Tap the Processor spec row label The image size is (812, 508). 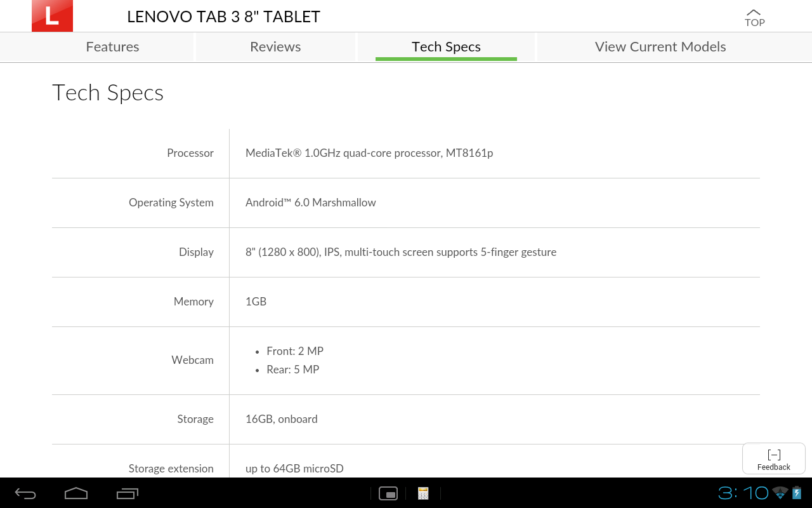pos(190,153)
